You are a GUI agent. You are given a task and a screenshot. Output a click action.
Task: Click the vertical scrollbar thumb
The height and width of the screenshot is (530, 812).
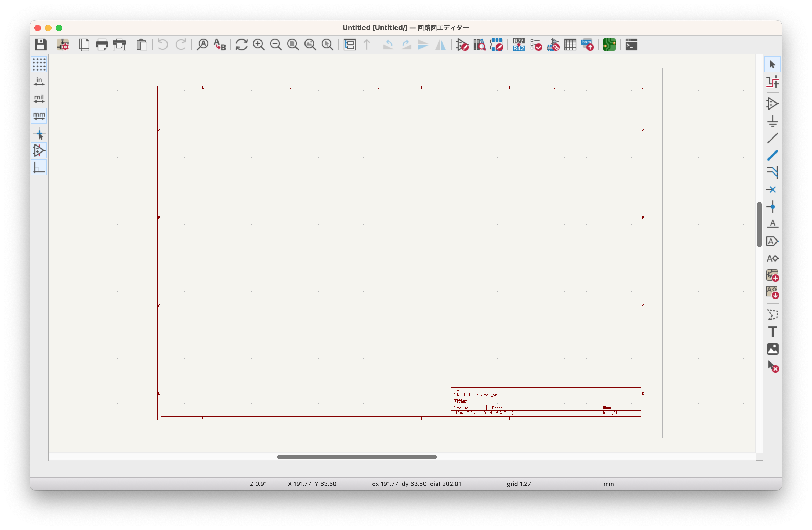759,224
